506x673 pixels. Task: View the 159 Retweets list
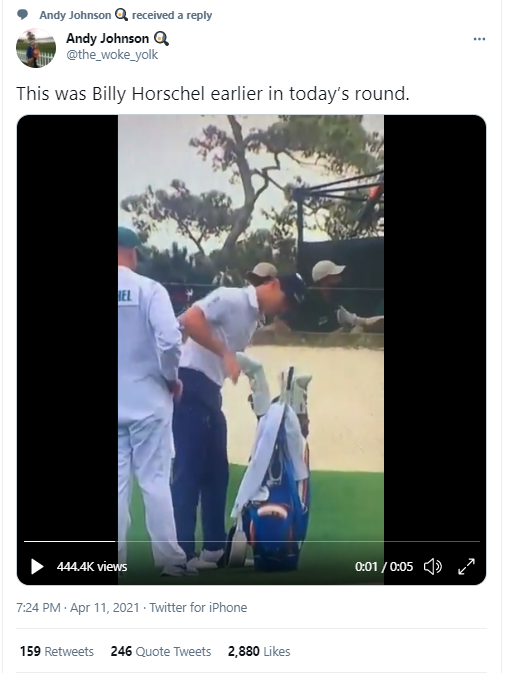coord(57,652)
